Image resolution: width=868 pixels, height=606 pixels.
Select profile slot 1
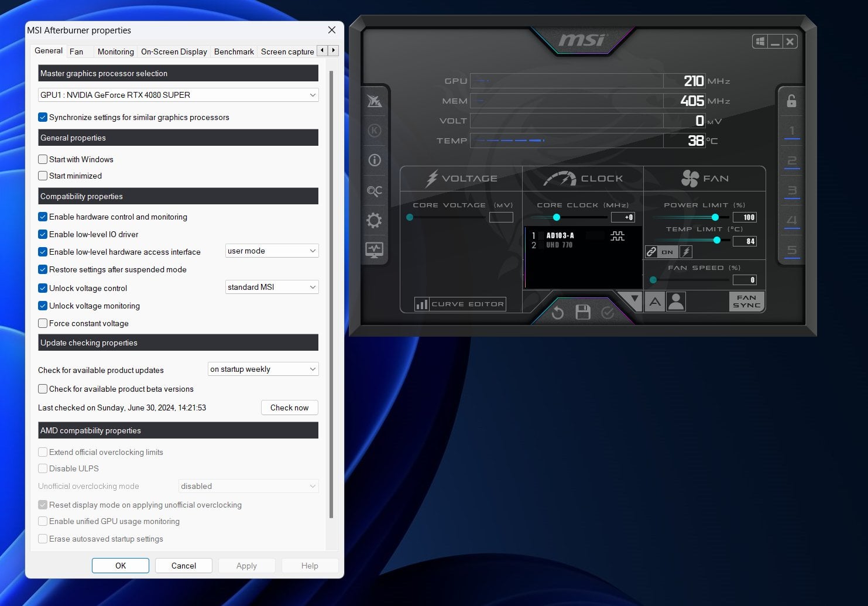tap(792, 131)
